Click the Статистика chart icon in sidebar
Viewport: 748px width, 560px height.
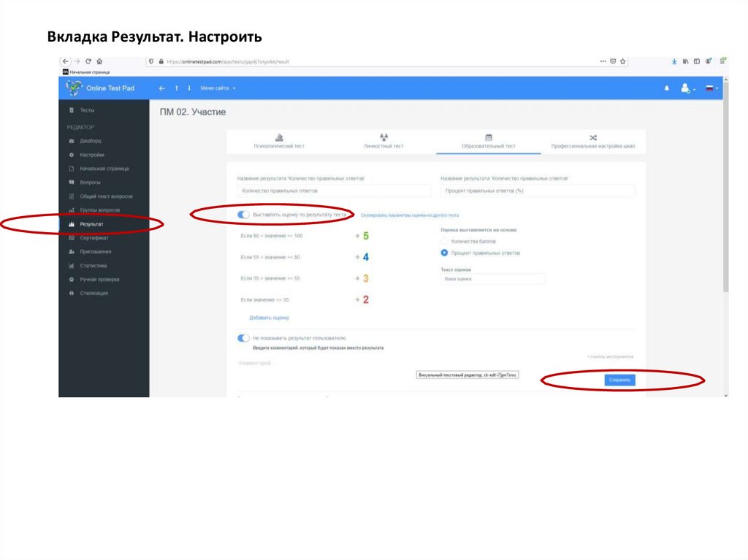point(72,266)
